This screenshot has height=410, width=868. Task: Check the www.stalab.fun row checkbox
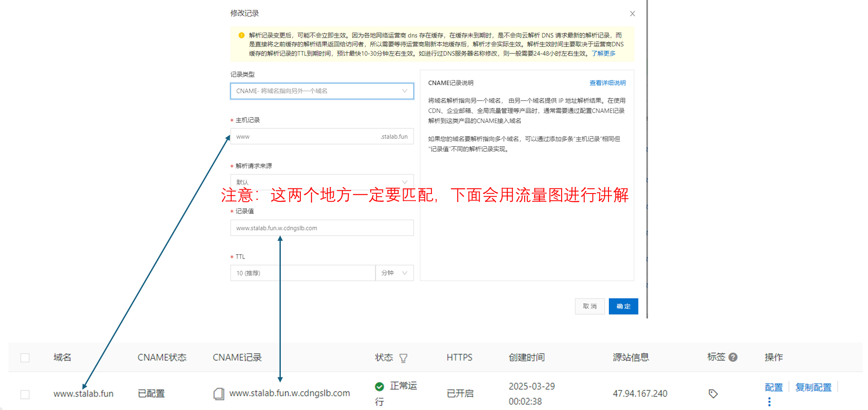tap(25, 394)
